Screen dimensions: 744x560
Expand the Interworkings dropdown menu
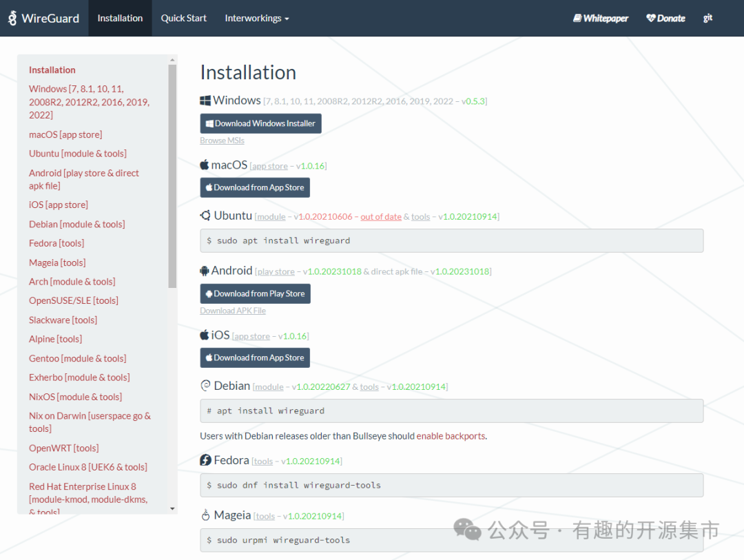tap(256, 18)
